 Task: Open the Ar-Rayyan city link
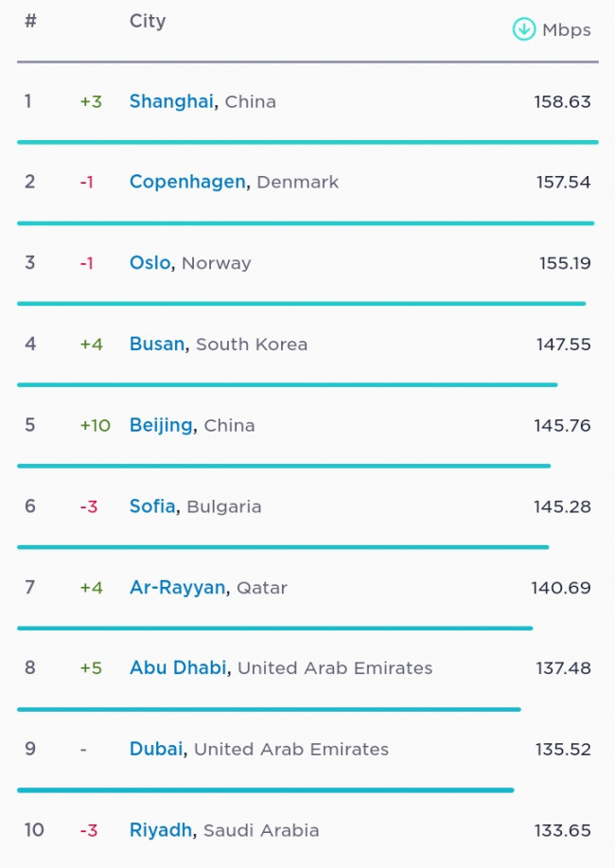point(178,587)
